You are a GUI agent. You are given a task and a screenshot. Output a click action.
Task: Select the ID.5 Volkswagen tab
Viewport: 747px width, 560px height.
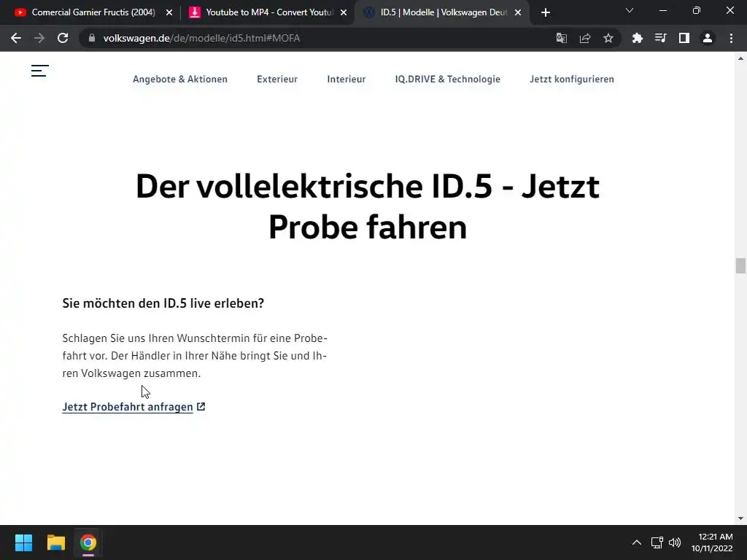[x=441, y=12]
